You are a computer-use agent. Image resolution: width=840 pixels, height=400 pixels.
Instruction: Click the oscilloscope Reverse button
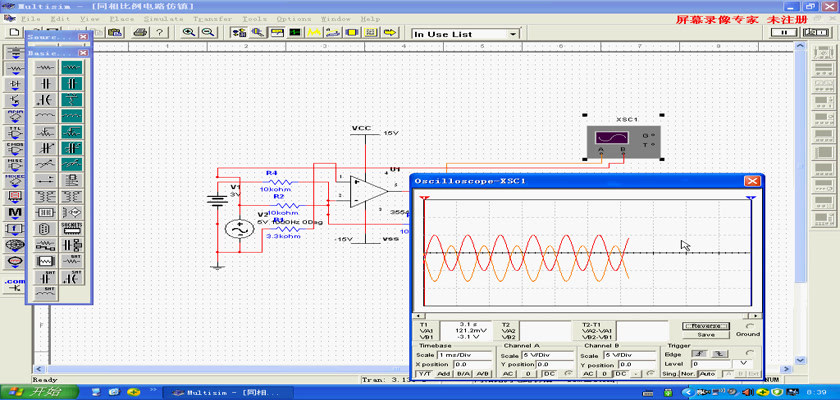pyautogui.click(x=706, y=326)
